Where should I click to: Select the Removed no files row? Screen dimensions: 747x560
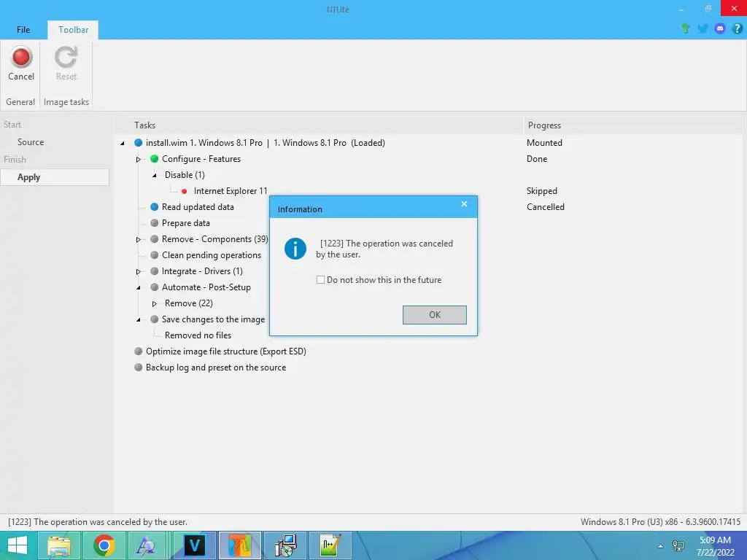tap(198, 335)
